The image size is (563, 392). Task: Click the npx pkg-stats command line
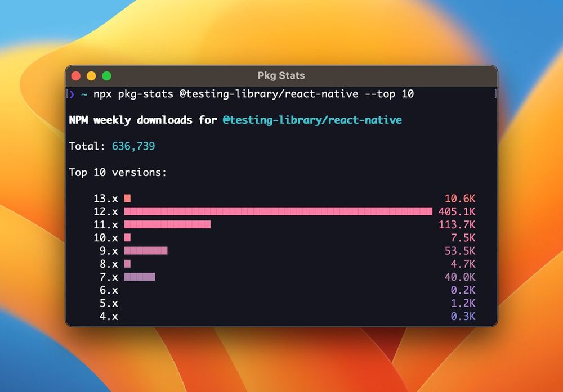pos(253,94)
